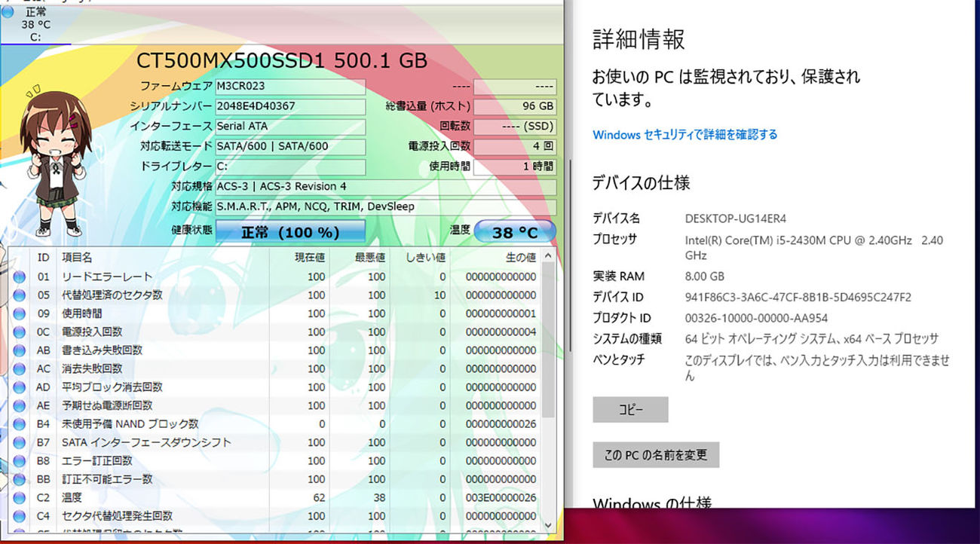The image size is (980, 544).
Task: Click status orb for AE 予期せぬ電源断回数 row
Action: click(x=19, y=405)
